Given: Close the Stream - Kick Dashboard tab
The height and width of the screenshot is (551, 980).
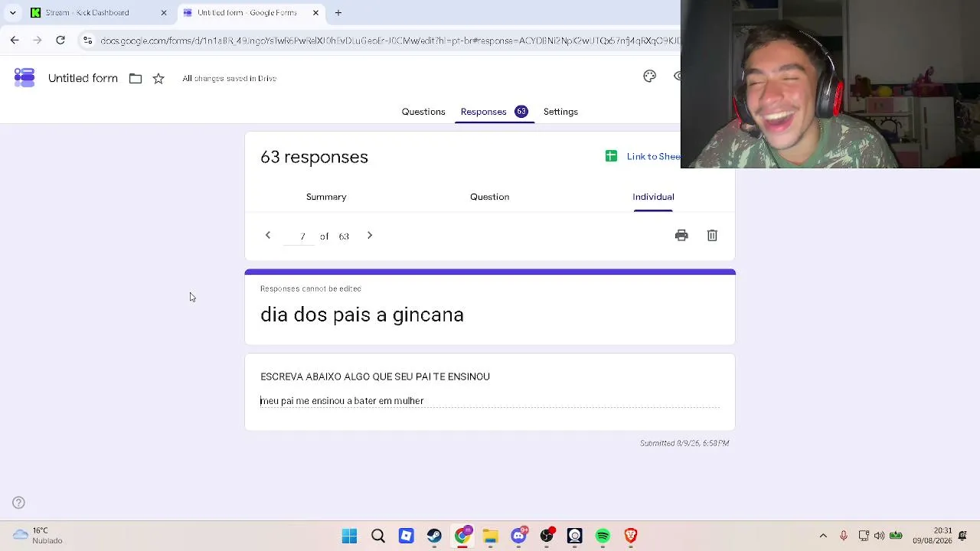Looking at the screenshot, I should point(163,12).
